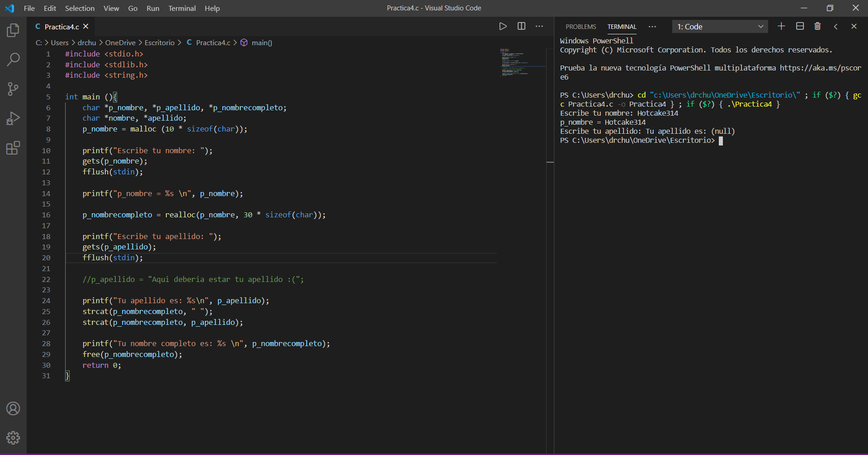Image resolution: width=868 pixels, height=455 pixels.
Task: Click line number 5 in gutter
Action: [48, 97]
